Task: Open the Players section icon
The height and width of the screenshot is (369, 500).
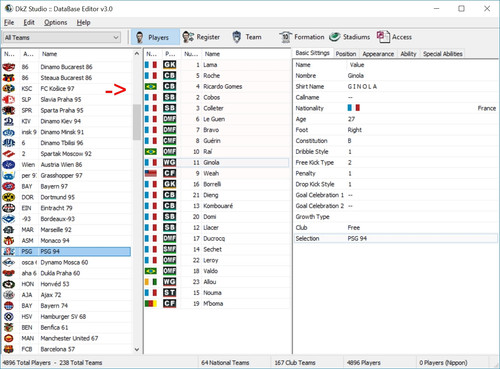Action: 140,37
